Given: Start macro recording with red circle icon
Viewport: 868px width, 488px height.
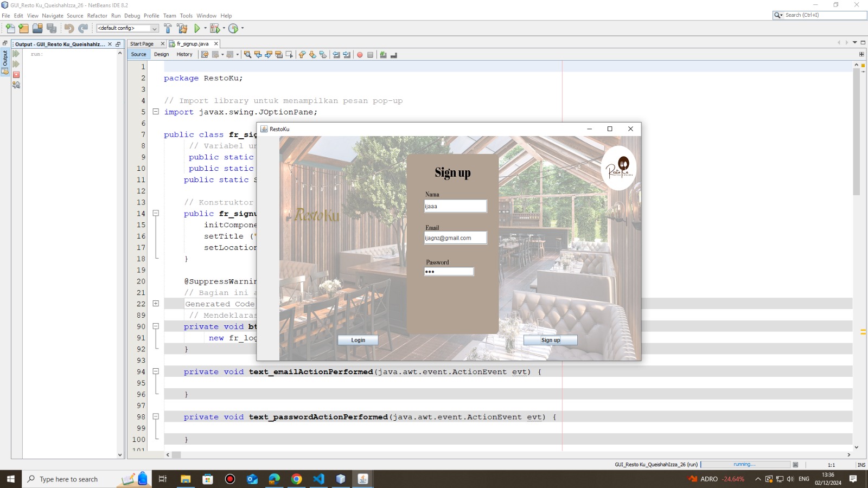Looking at the screenshot, I should pos(360,55).
